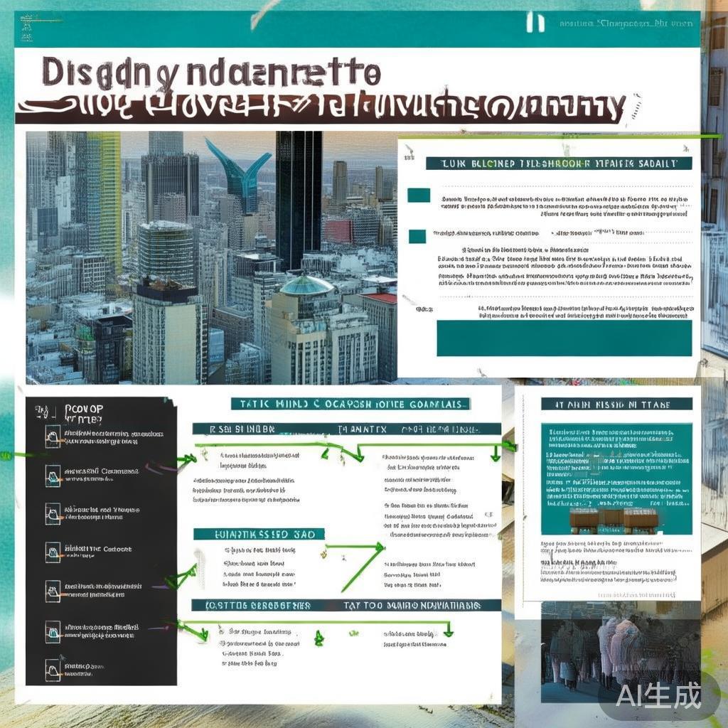
Task: Click the fifth icon in the dark sidebar
Action: click(53, 589)
